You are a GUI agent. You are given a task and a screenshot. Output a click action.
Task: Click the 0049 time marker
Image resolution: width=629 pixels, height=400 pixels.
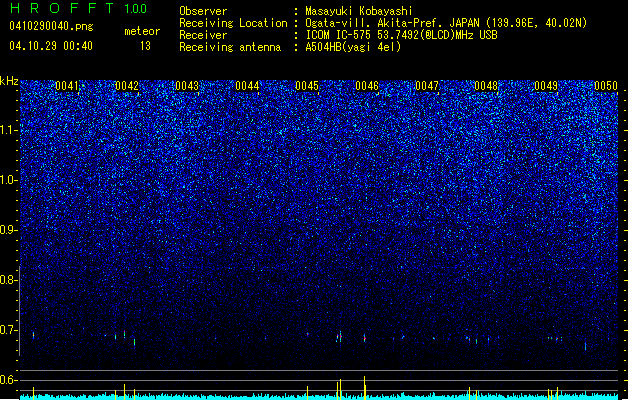pyautogui.click(x=546, y=86)
